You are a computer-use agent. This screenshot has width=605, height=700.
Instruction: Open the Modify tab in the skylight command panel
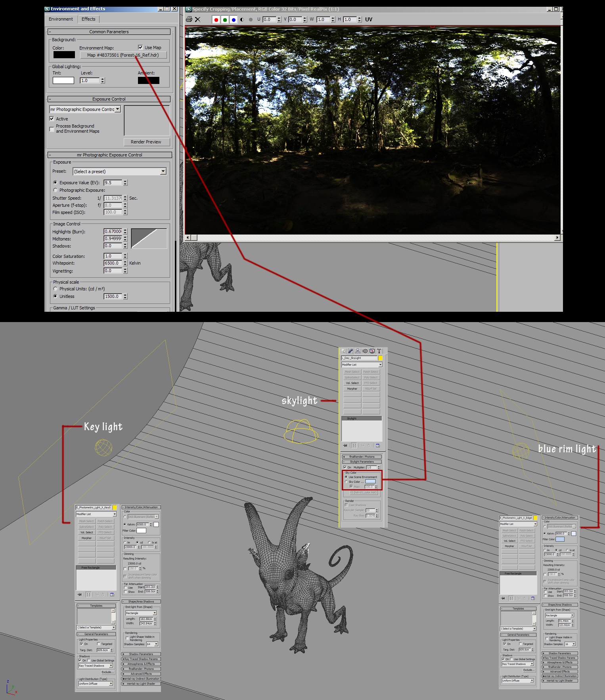click(351, 351)
